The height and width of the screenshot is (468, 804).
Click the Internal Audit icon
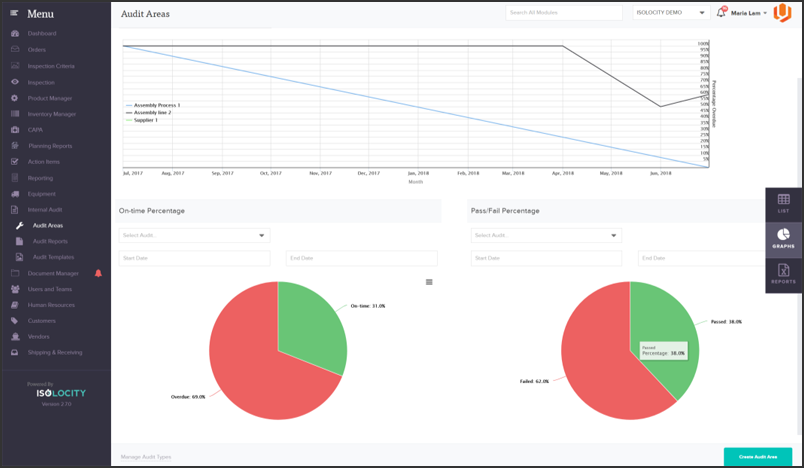pos(15,210)
